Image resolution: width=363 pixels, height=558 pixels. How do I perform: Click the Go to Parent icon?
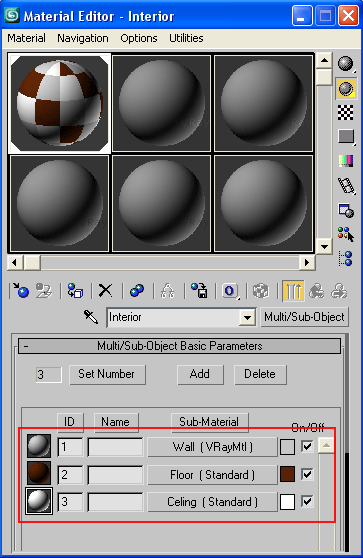pos(316,291)
